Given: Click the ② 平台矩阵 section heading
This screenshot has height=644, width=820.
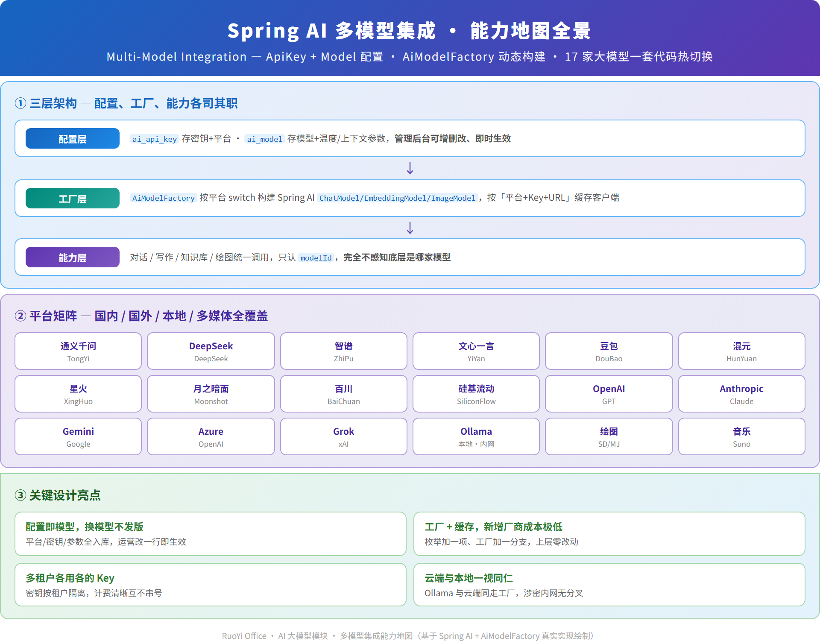Looking at the screenshot, I should tap(141, 316).
